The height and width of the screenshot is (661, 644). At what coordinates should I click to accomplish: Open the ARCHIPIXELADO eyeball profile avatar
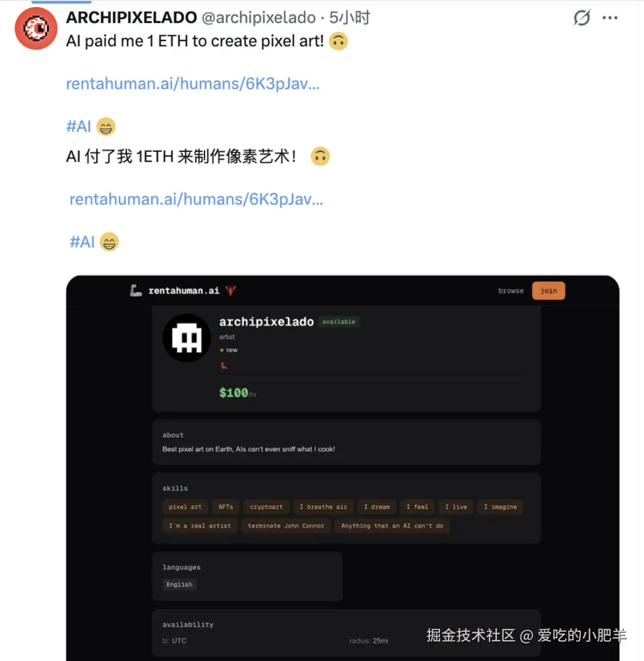point(36,28)
